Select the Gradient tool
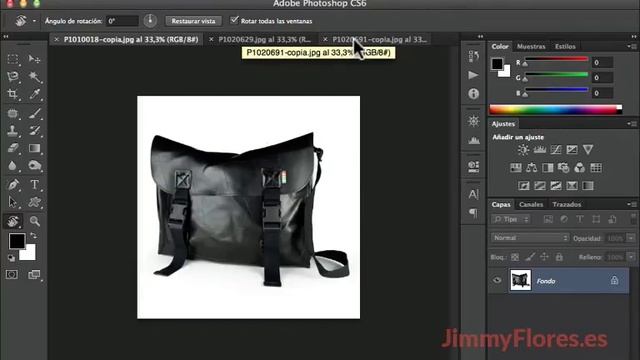Screen dimensions: 640x360 [34, 148]
